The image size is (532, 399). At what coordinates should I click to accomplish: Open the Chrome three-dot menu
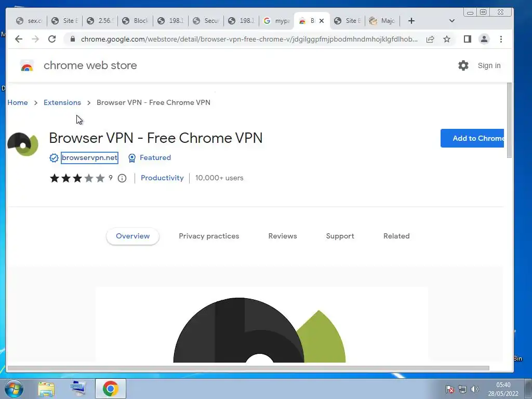pos(501,39)
